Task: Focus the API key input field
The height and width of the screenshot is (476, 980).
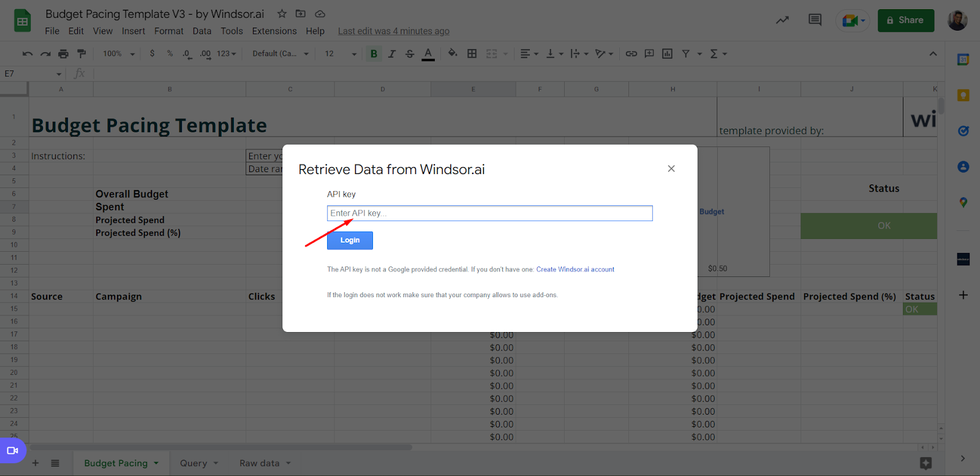Action: click(x=490, y=213)
